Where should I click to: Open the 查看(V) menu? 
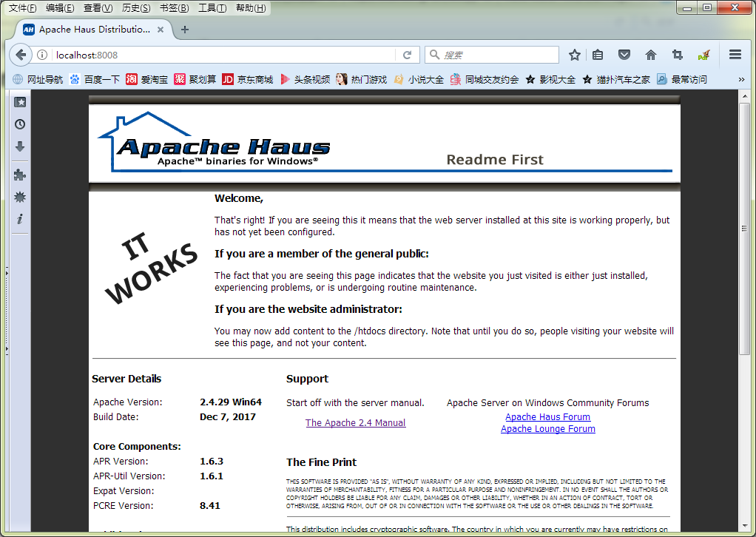click(x=98, y=7)
